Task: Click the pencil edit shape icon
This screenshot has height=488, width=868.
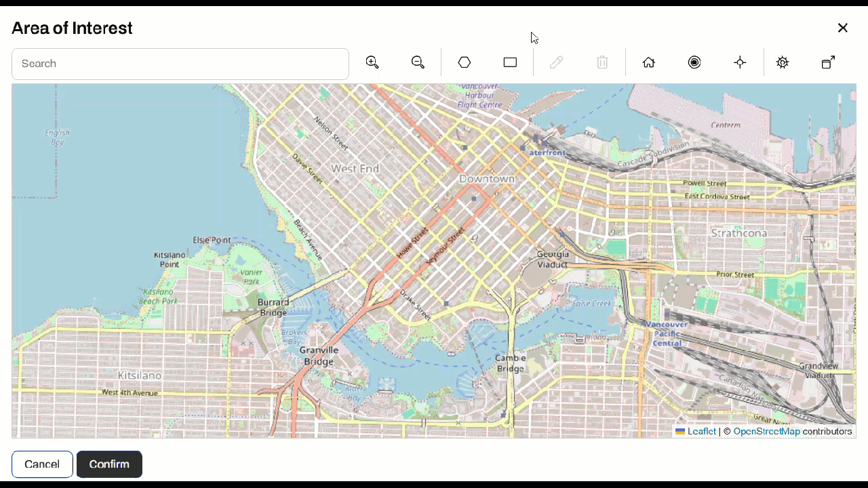Action: coord(556,62)
